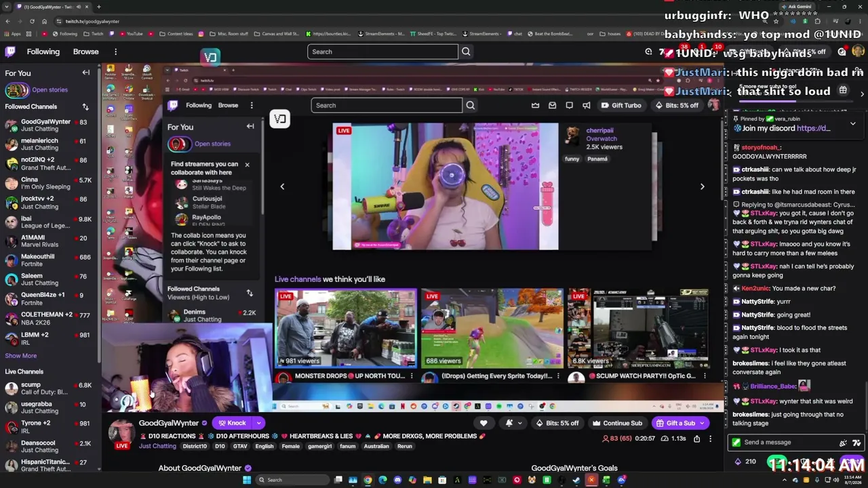The width and height of the screenshot is (868, 488).
Task: Open Chrome from the Windows taskbar
Action: [368, 480]
